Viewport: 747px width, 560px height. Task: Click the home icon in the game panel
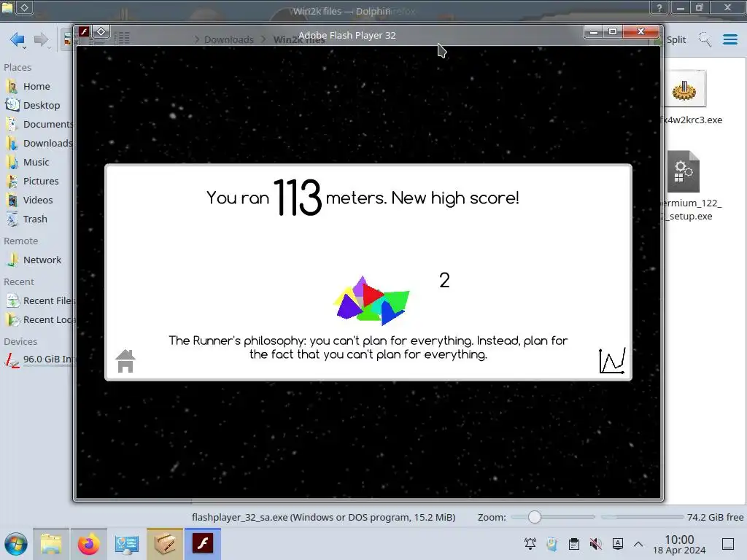125,361
